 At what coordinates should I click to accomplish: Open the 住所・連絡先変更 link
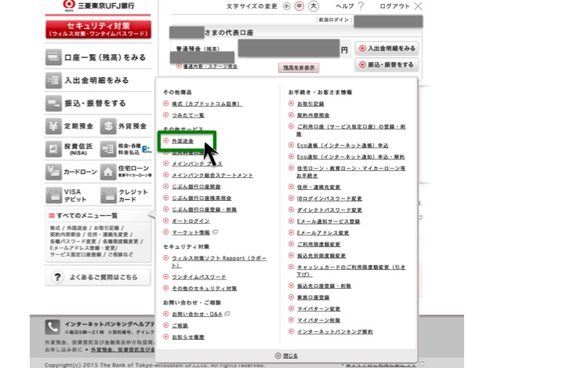(x=319, y=187)
